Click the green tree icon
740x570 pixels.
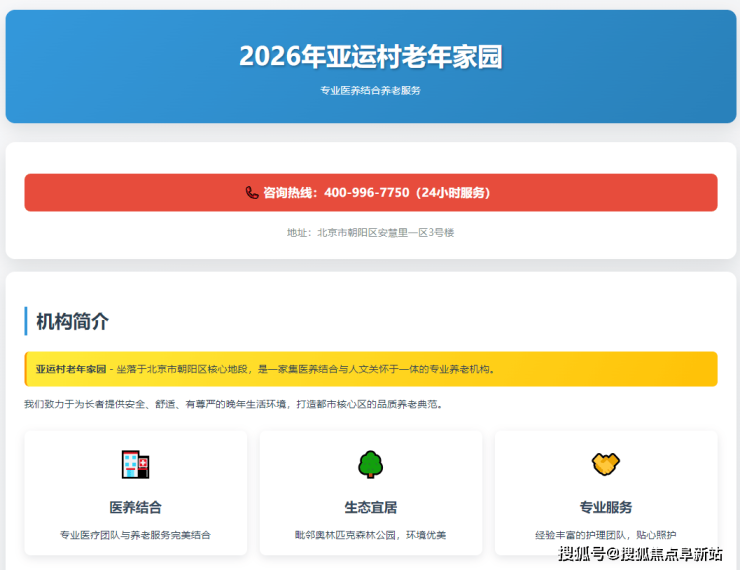pyautogui.click(x=371, y=464)
